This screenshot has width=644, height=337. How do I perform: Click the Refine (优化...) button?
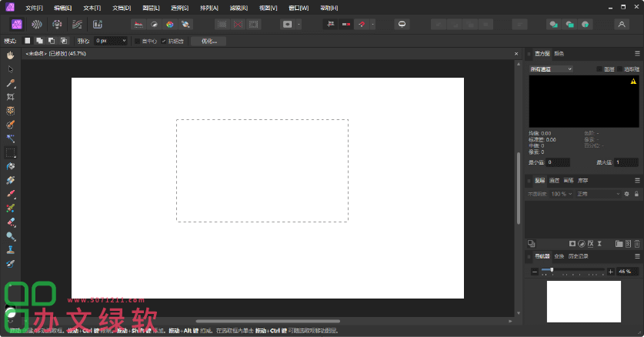click(209, 41)
